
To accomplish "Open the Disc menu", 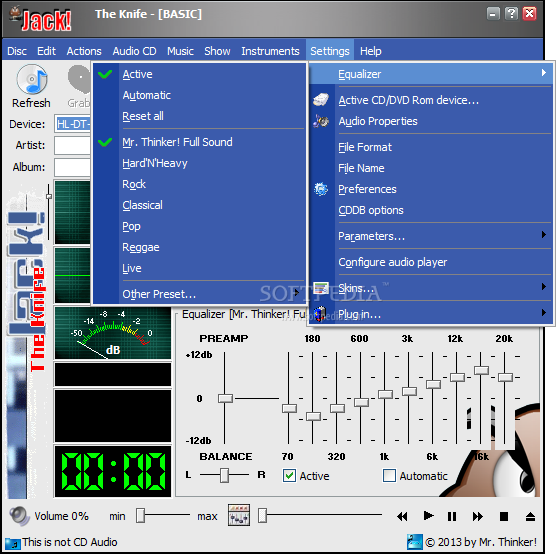I will 17,51.
